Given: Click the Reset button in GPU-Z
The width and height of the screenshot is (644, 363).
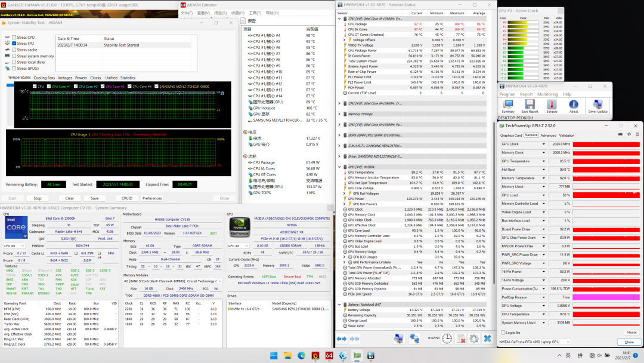Looking at the screenshot, I should pos(631,332).
